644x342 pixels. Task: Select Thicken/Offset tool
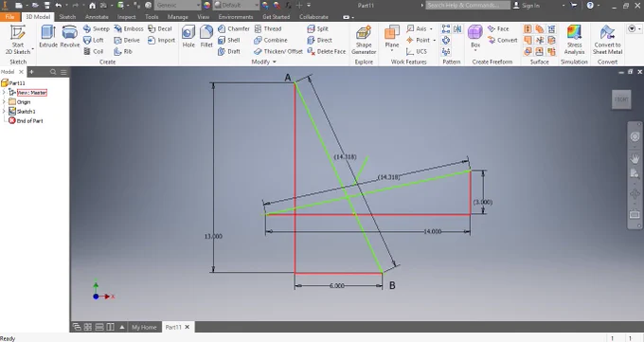point(278,51)
